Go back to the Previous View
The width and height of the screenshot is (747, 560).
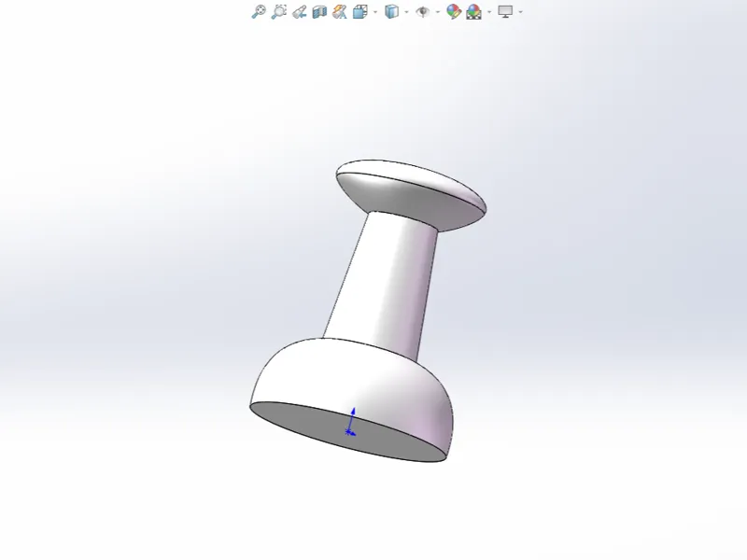[x=299, y=12]
